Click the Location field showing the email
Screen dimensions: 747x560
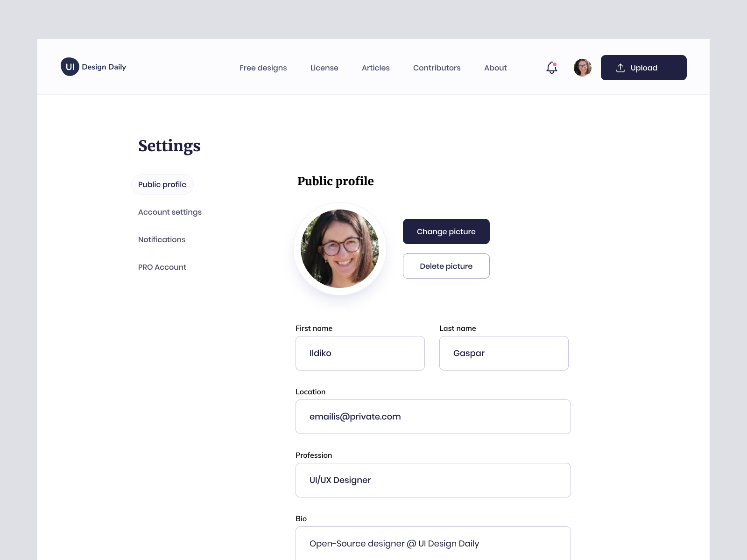[x=433, y=417]
